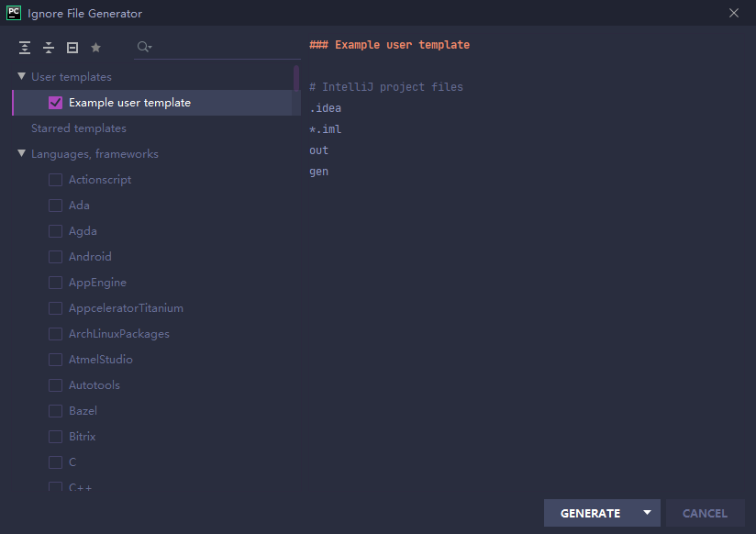756x534 pixels.
Task: Check the Ada checkbox
Action: coord(55,206)
